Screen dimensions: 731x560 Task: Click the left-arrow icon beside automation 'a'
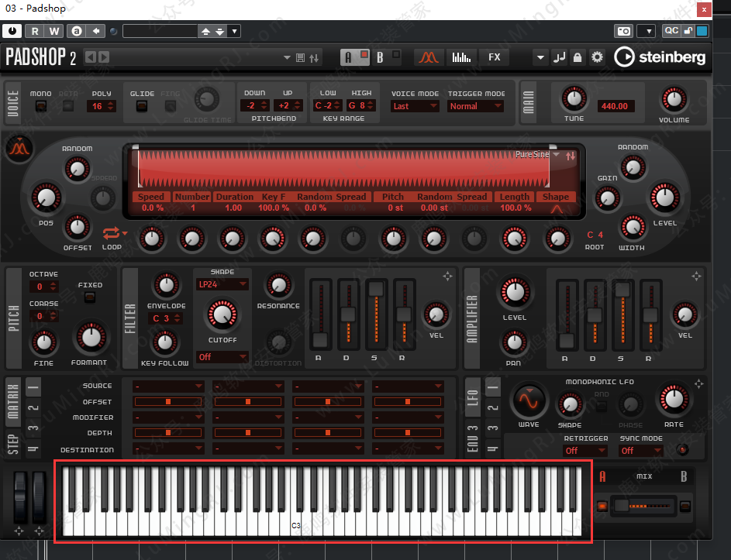96,31
